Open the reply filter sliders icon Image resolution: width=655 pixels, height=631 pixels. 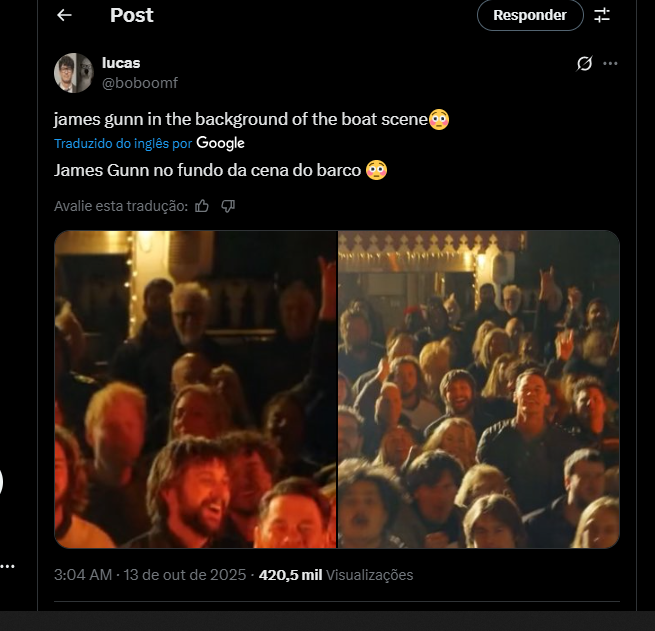[602, 15]
